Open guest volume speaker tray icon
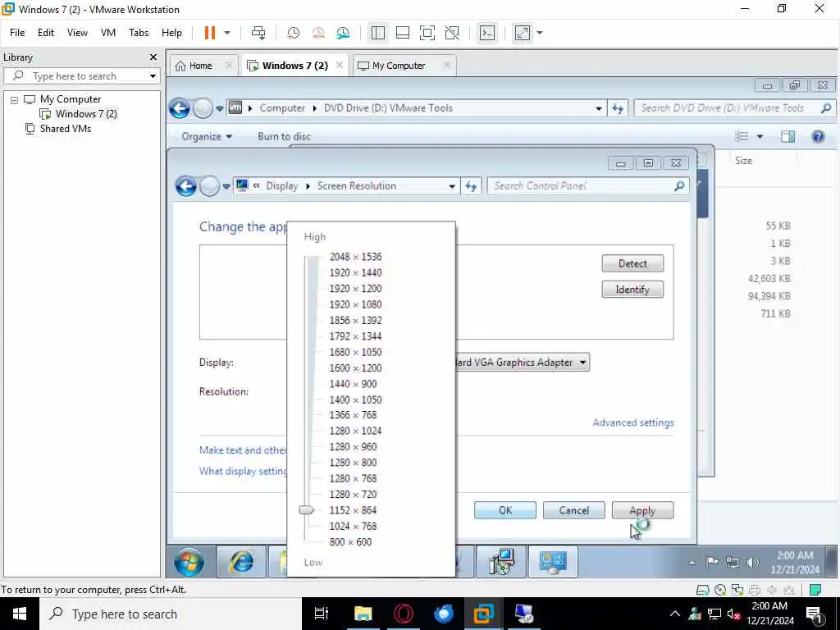The image size is (840, 630). 752,562
